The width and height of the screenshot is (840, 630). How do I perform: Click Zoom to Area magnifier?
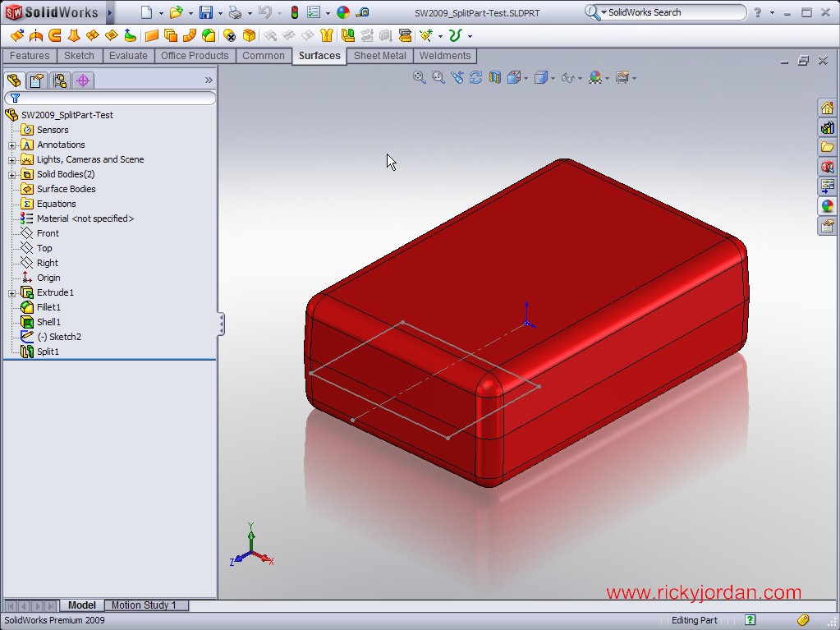(438, 78)
